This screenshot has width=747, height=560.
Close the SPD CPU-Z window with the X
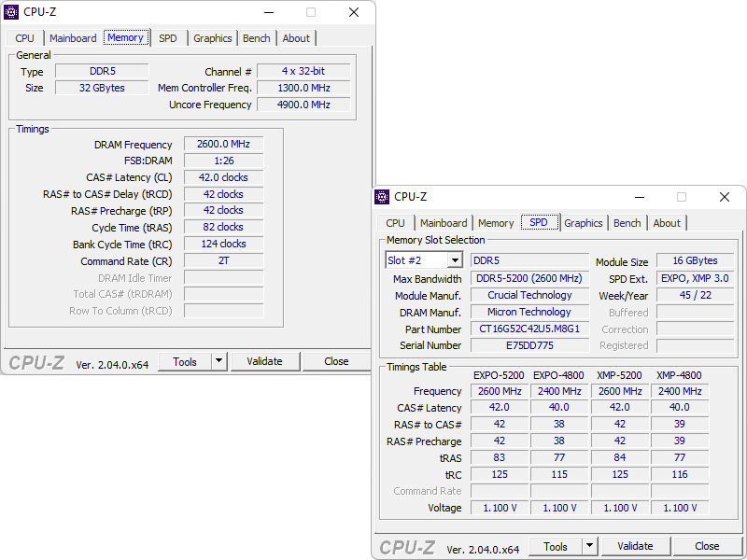click(x=725, y=197)
